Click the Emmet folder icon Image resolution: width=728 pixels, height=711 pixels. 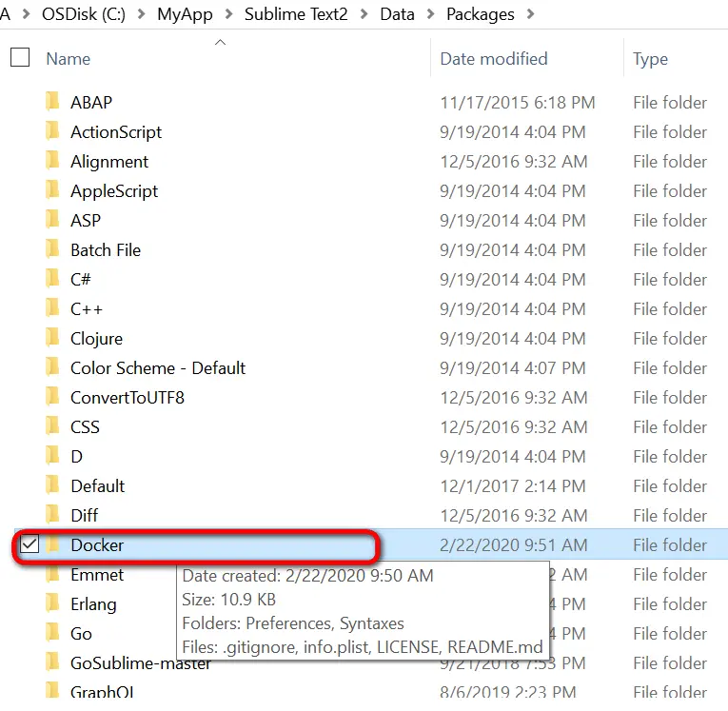[x=52, y=574]
